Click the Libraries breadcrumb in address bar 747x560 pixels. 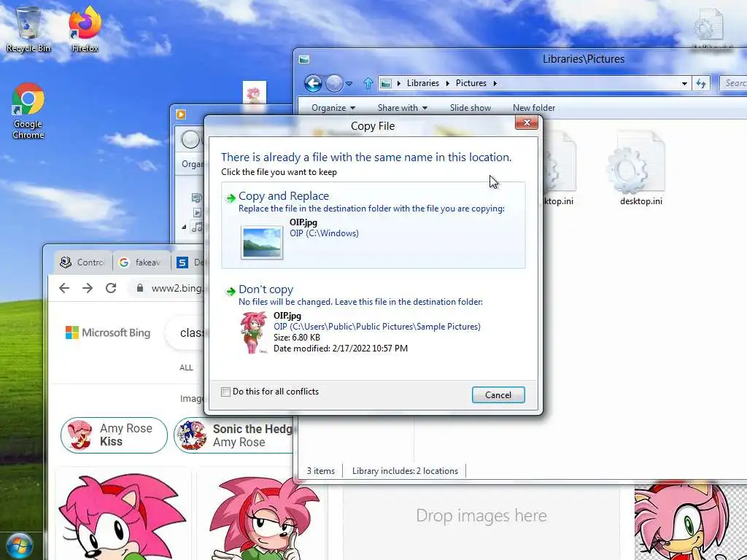pyautogui.click(x=423, y=83)
